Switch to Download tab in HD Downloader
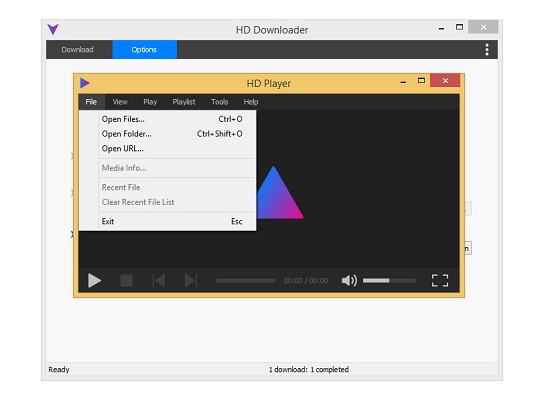The image size is (550, 401). tap(78, 49)
